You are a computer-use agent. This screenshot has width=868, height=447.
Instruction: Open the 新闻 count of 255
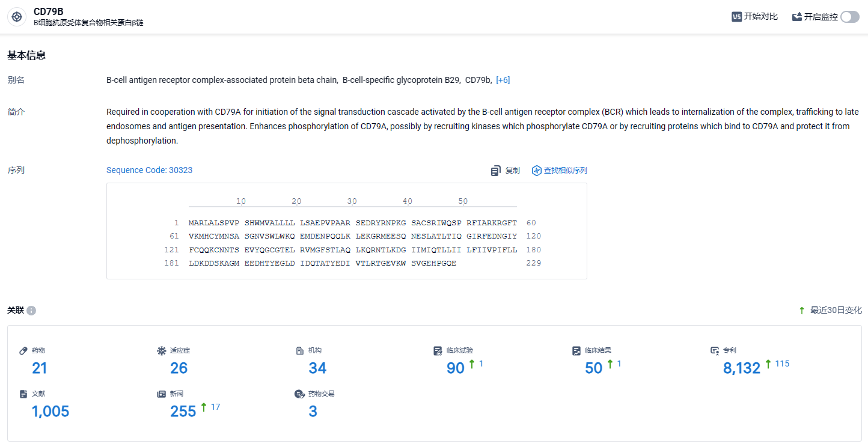pyautogui.click(x=183, y=412)
